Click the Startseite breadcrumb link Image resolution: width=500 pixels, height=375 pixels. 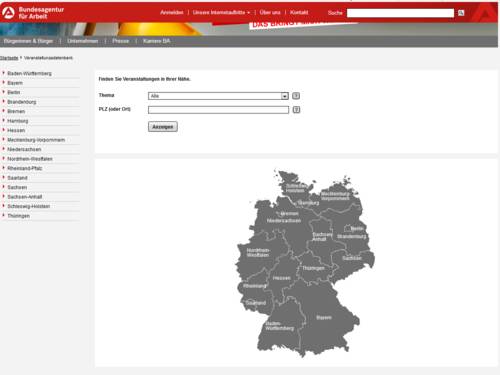pos(9,58)
